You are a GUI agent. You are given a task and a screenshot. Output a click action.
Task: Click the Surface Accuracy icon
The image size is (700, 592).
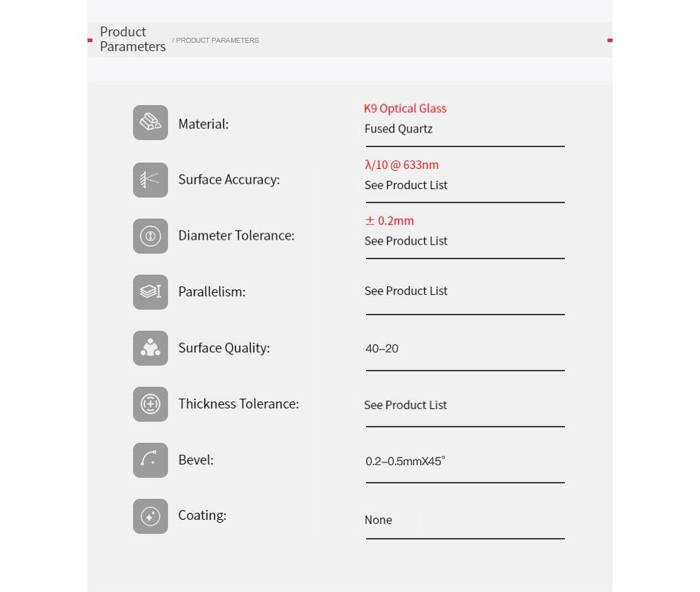(150, 180)
